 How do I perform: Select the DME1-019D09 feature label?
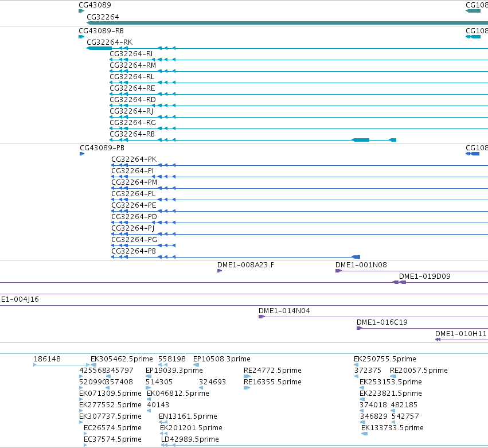click(425, 276)
